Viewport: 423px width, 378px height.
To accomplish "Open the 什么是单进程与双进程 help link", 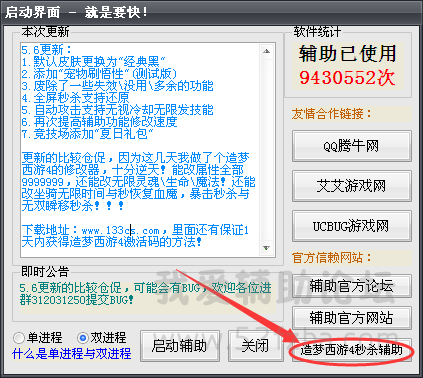I will tap(72, 353).
